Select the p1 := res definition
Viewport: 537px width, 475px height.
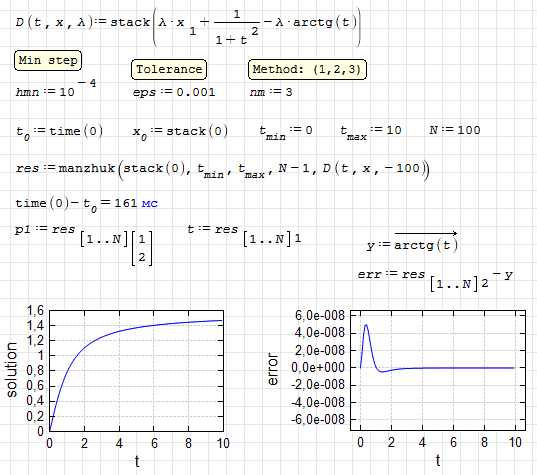coord(84,245)
